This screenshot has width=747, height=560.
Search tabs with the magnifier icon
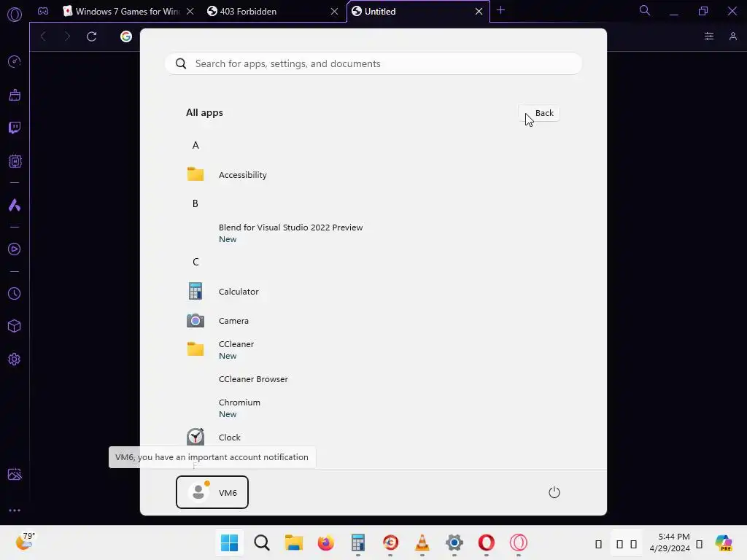click(645, 10)
